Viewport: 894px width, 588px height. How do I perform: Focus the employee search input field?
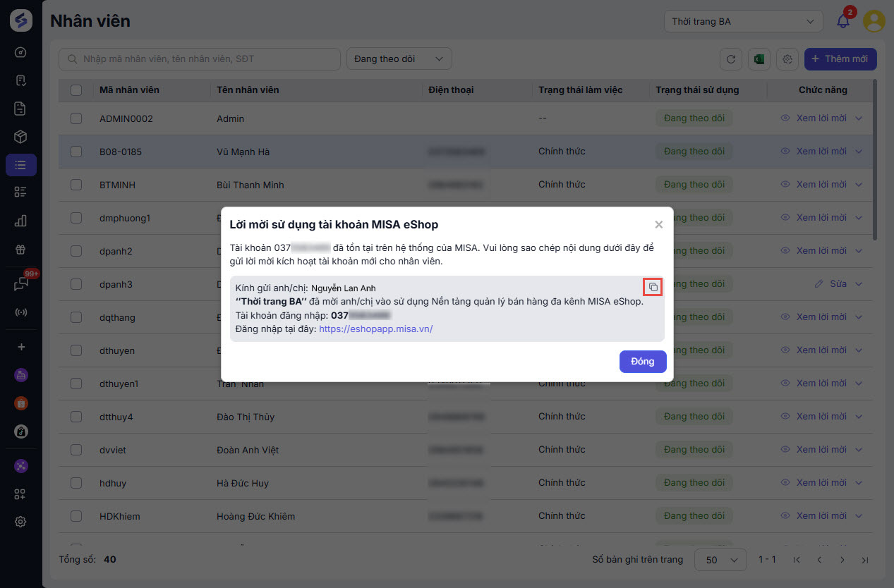pos(205,59)
